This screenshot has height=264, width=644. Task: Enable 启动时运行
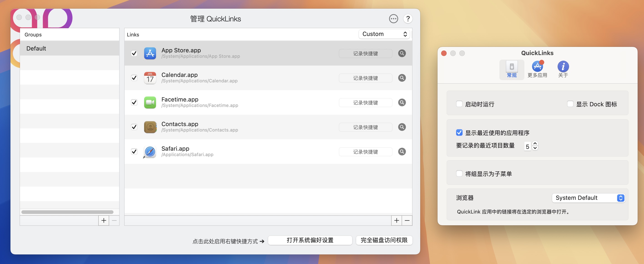point(459,104)
